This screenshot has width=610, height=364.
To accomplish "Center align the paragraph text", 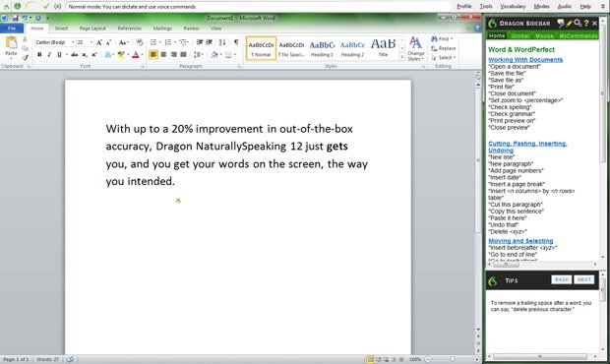I will point(163,55).
